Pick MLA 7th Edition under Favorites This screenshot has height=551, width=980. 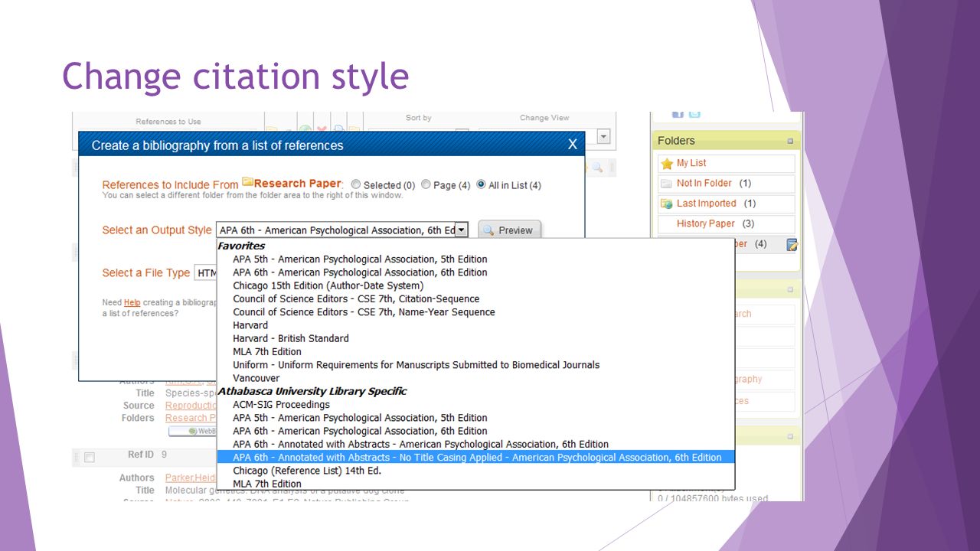click(267, 351)
